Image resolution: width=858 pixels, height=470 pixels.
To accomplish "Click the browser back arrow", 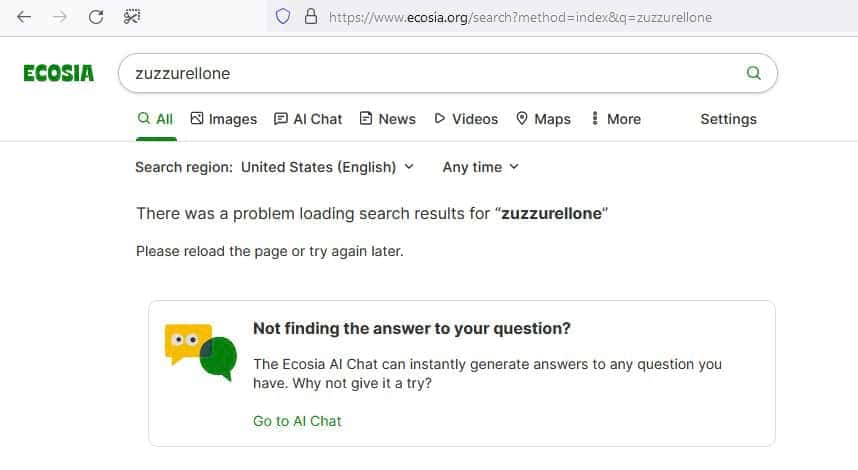I will pos(24,17).
